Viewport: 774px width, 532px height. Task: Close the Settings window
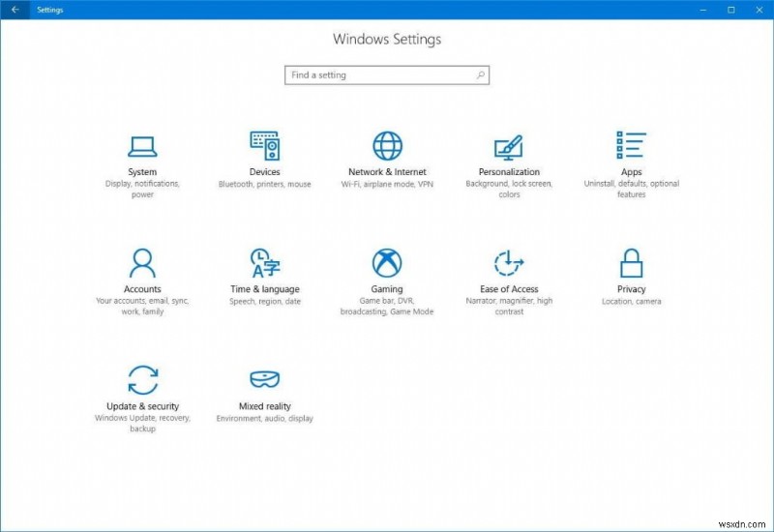tap(759, 10)
